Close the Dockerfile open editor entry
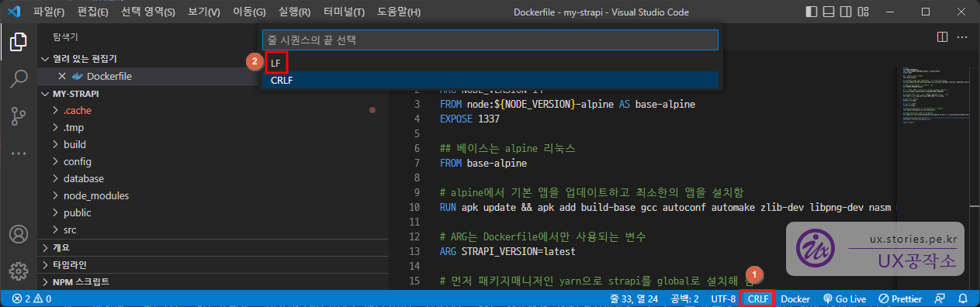This screenshot has height=307, width=980. pyautogui.click(x=62, y=76)
